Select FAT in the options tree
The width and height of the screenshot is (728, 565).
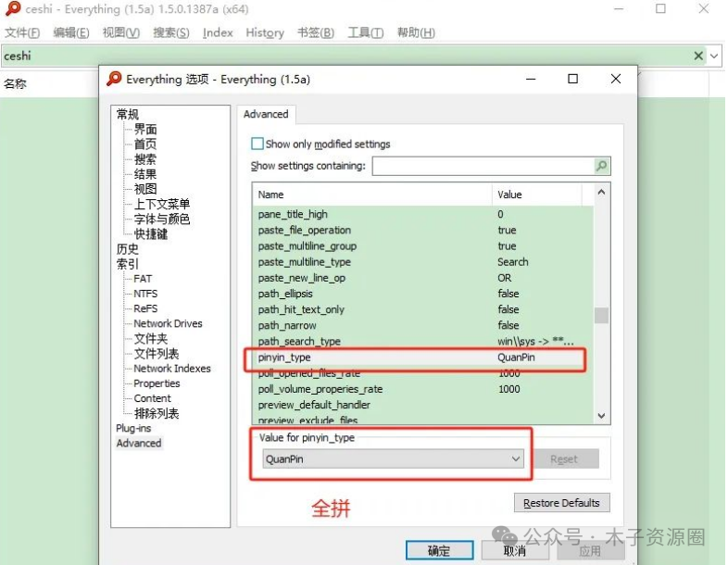[x=143, y=279]
